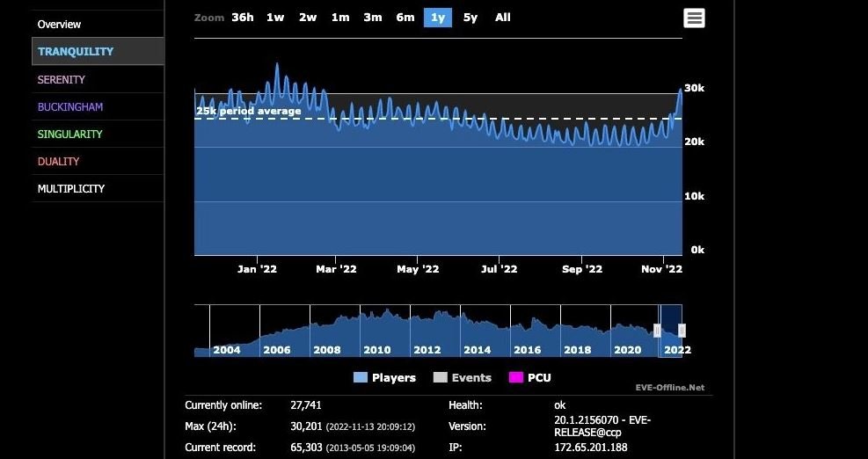This screenshot has height=459, width=868.
Task: Set chart zoom to 1w
Action: point(275,18)
